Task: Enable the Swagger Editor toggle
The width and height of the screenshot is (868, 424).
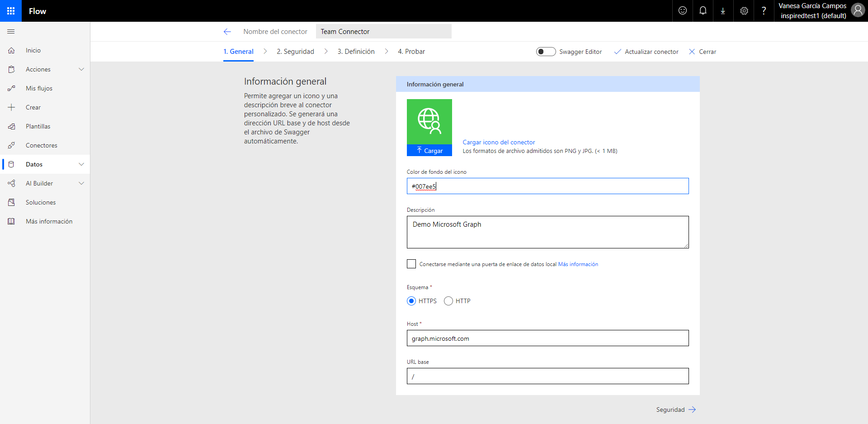Action: 546,52
